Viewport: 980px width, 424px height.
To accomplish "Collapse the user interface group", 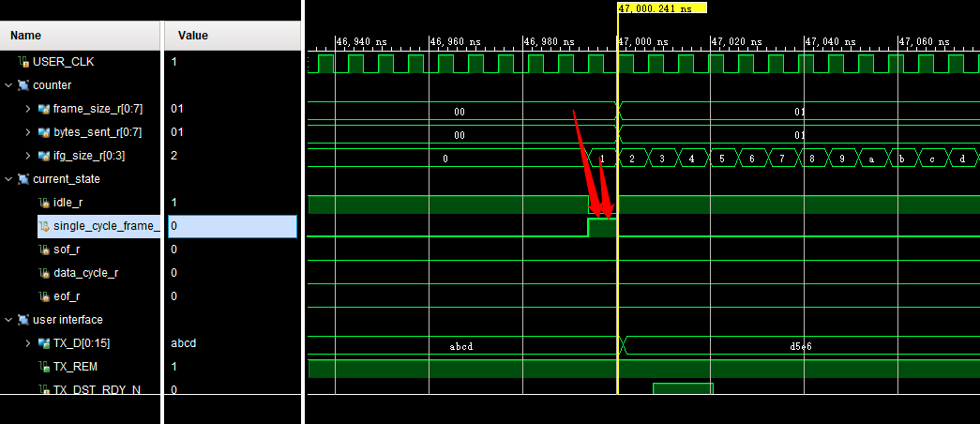I will coord(8,320).
